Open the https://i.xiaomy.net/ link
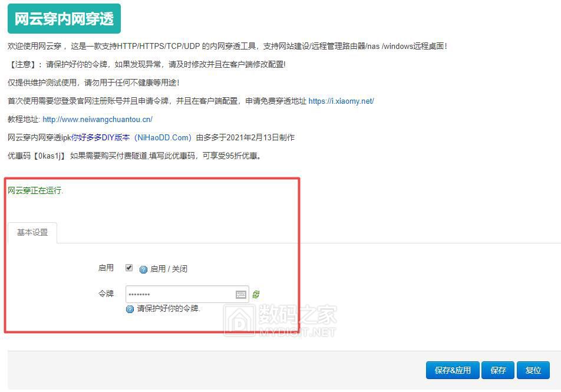 point(341,101)
